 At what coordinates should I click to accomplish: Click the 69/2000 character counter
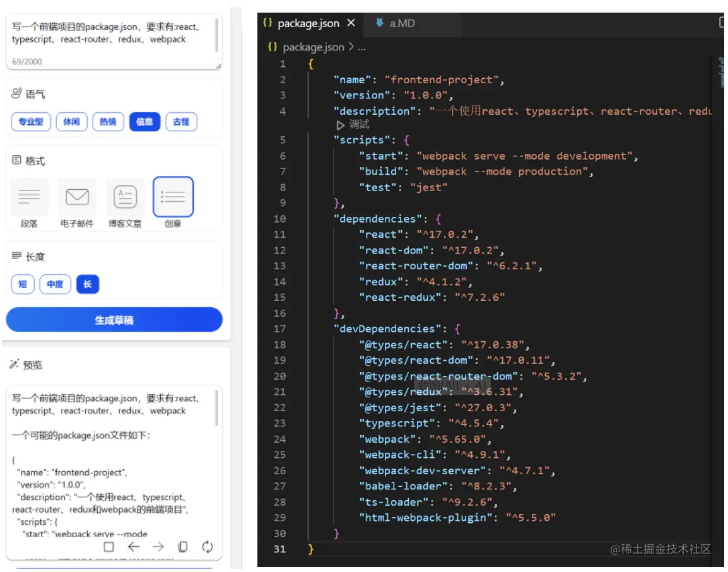(27, 61)
